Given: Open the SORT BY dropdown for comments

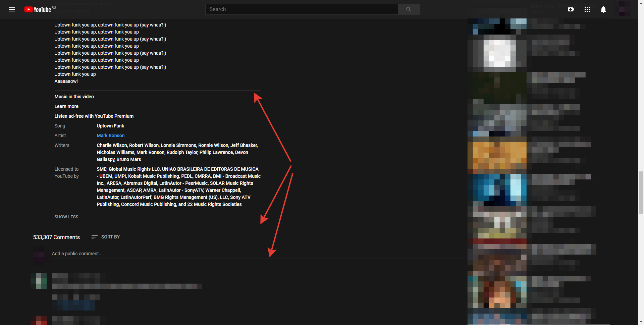Looking at the screenshot, I should [x=110, y=237].
